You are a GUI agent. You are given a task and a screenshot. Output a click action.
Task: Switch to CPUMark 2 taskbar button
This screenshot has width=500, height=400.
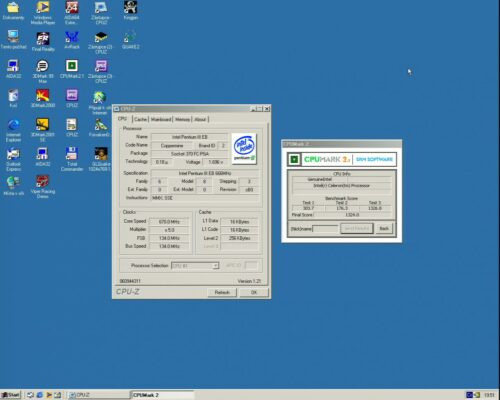(x=162, y=395)
